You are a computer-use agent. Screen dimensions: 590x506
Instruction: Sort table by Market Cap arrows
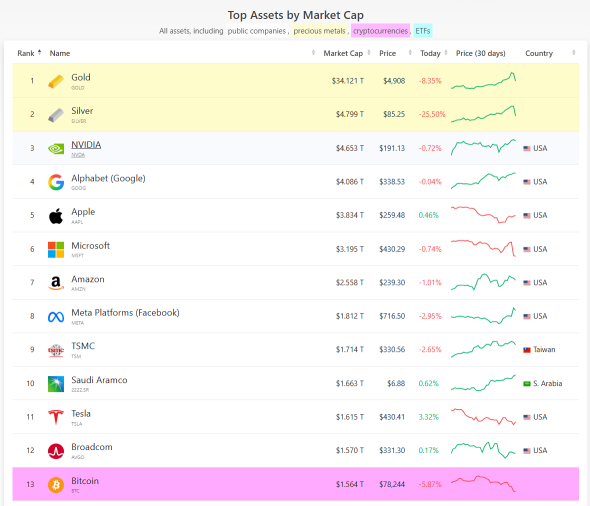[369, 53]
